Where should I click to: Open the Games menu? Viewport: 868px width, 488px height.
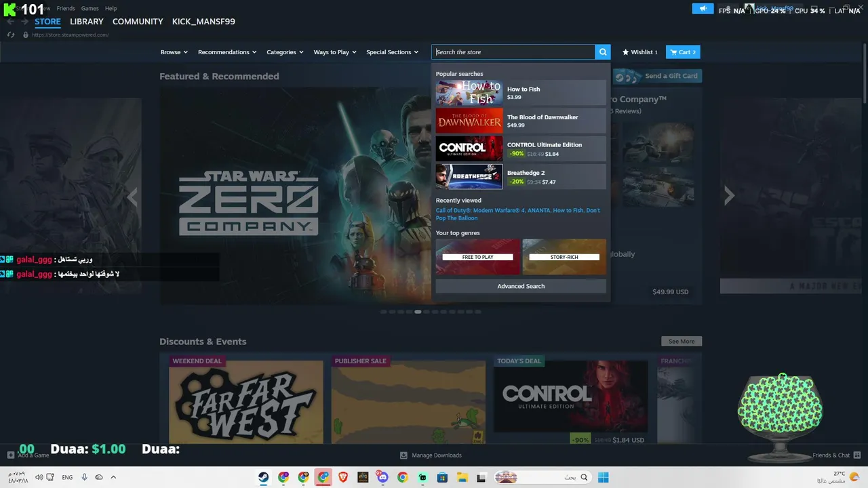click(x=90, y=8)
